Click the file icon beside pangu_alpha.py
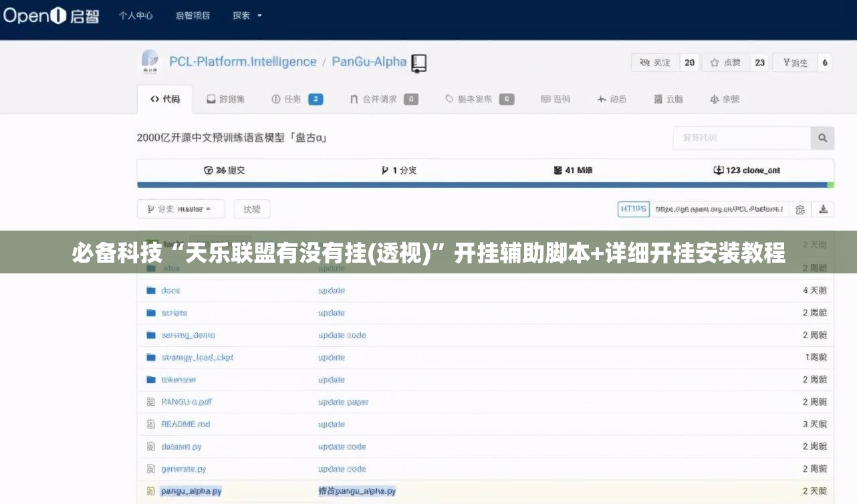The image size is (857, 504). coord(150,491)
